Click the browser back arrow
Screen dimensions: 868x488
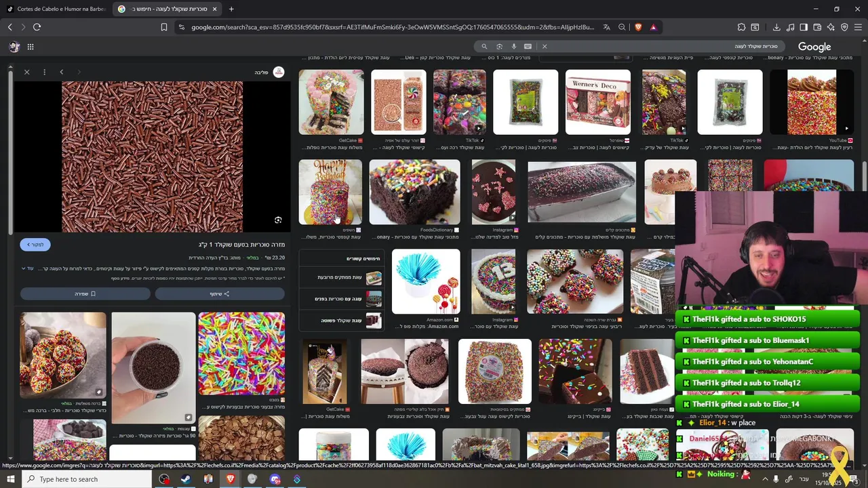point(9,27)
